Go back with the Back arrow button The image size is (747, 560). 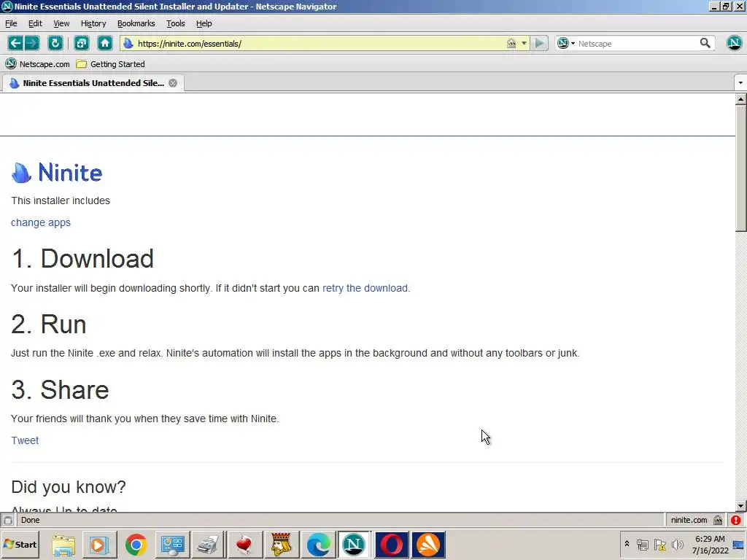click(x=15, y=43)
